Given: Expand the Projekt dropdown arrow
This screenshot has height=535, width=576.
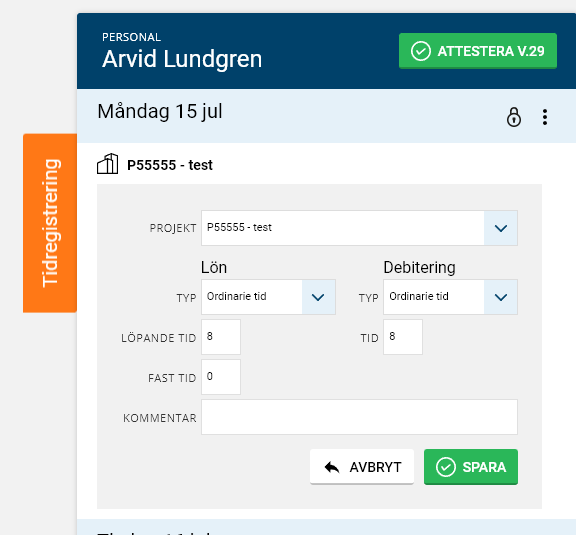Looking at the screenshot, I should point(501,228).
